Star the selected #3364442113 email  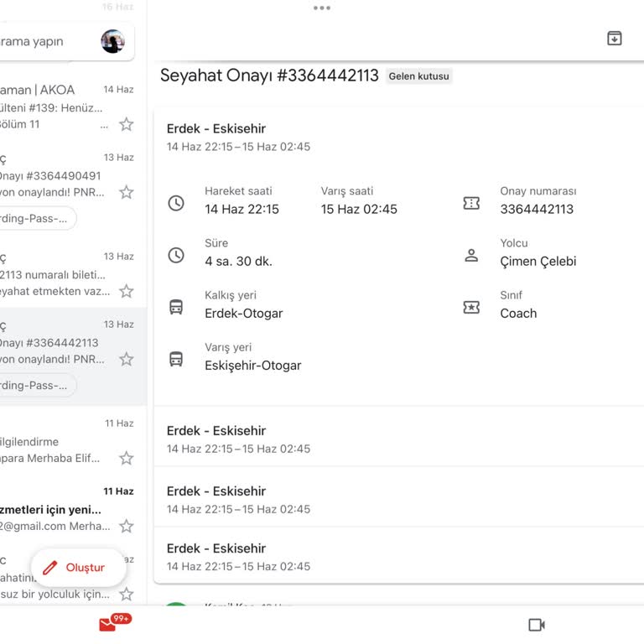coord(126,359)
